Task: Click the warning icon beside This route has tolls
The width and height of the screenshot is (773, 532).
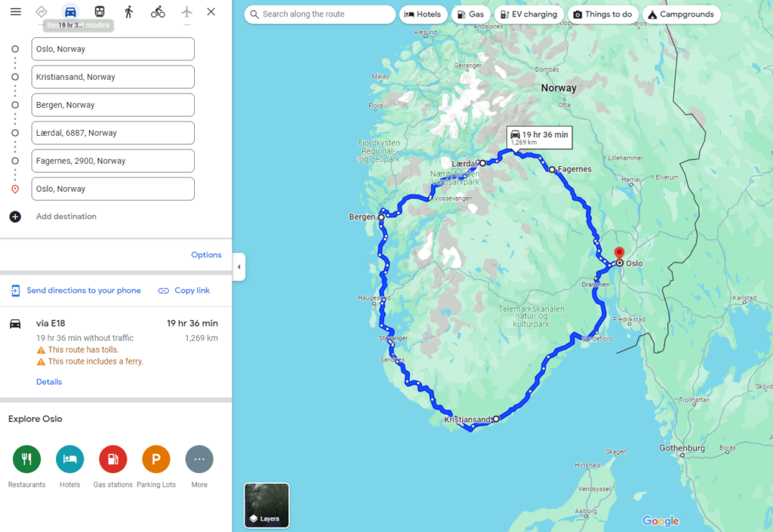Action: coord(41,350)
